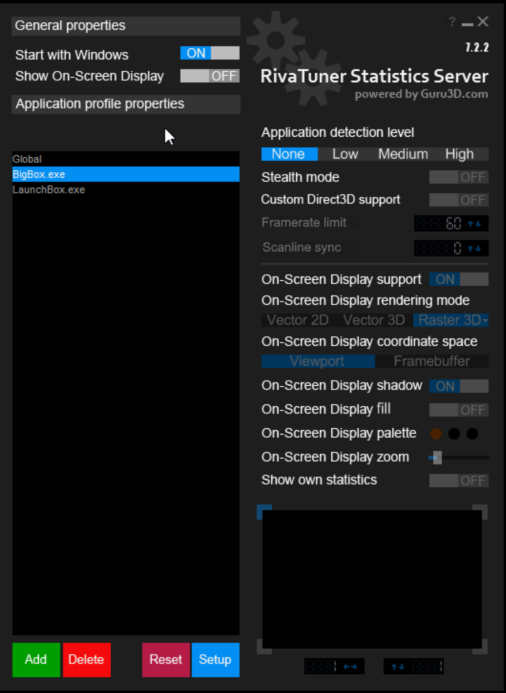Image resolution: width=506 pixels, height=693 pixels.
Task: Click the On-Screen Display zoom slider
Action: click(459, 457)
